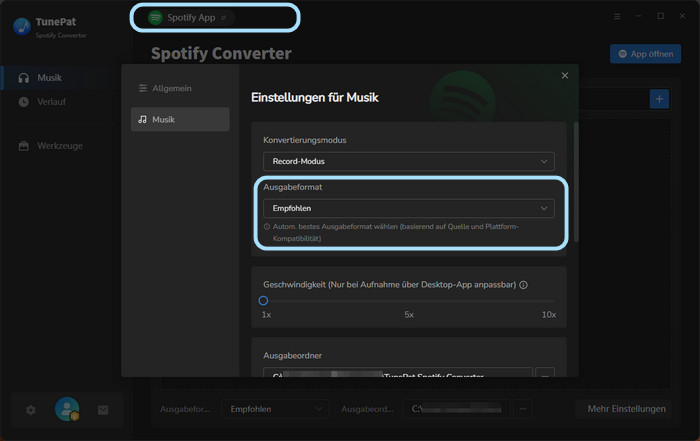Viewport: 700px width, 441px height.
Task: Expand Ausgabeformat dropdown in the settings dialog
Action: point(408,208)
